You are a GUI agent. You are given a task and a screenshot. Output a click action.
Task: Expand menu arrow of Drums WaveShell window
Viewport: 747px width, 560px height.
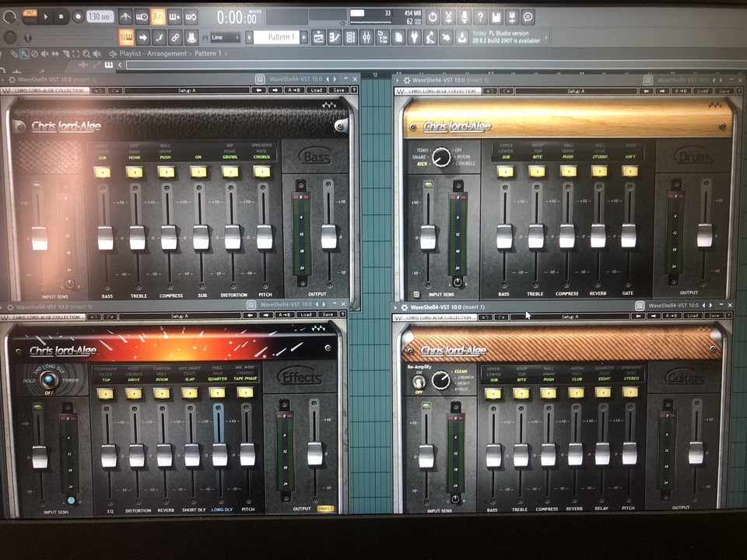point(398,80)
